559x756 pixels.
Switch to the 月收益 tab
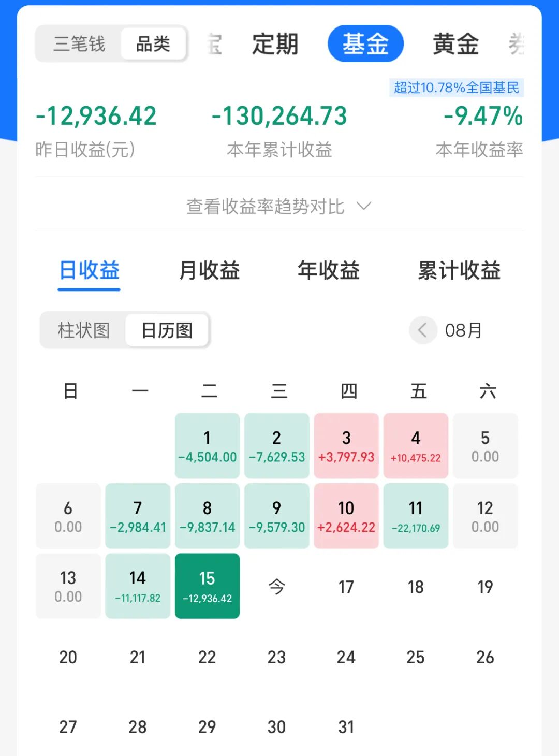[x=209, y=271]
